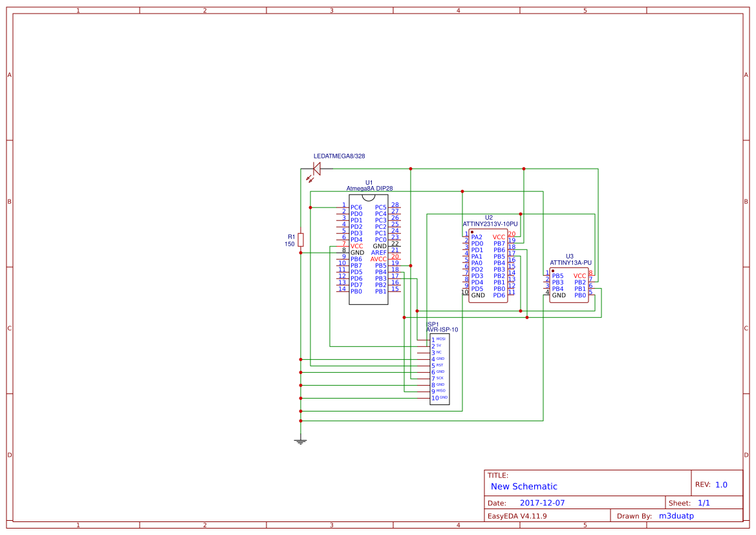Click the junction dot on the top wire
Viewport: 756px width, 535px height.
pyautogui.click(x=411, y=169)
